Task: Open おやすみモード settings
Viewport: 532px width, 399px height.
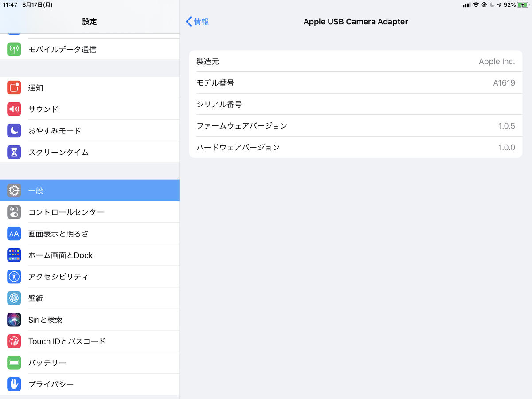Action: [90, 131]
